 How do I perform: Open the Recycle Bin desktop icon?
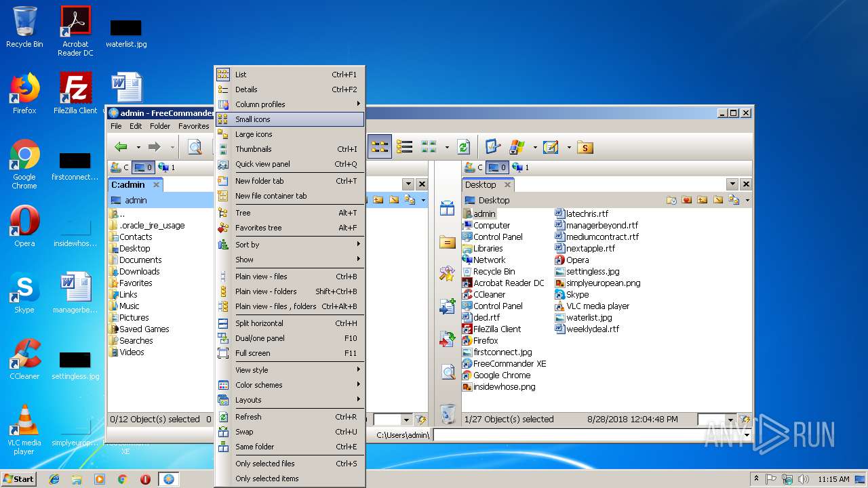[x=24, y=27]
